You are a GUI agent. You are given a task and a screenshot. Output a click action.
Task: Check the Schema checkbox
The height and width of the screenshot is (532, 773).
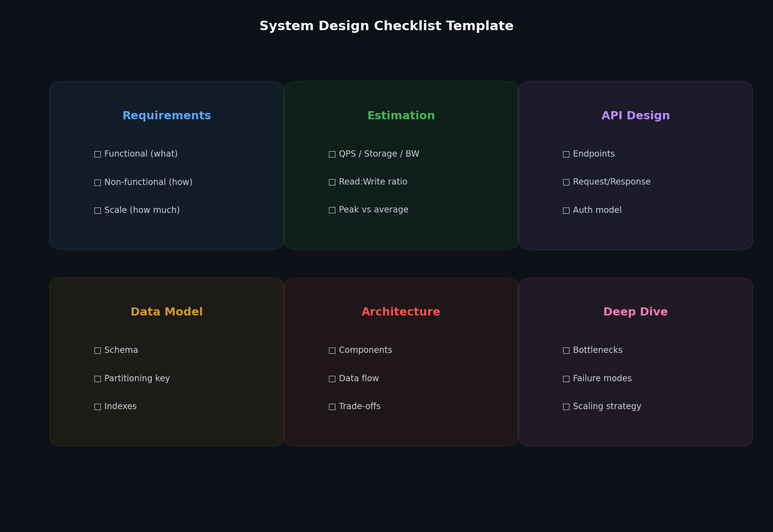(98, 351)
